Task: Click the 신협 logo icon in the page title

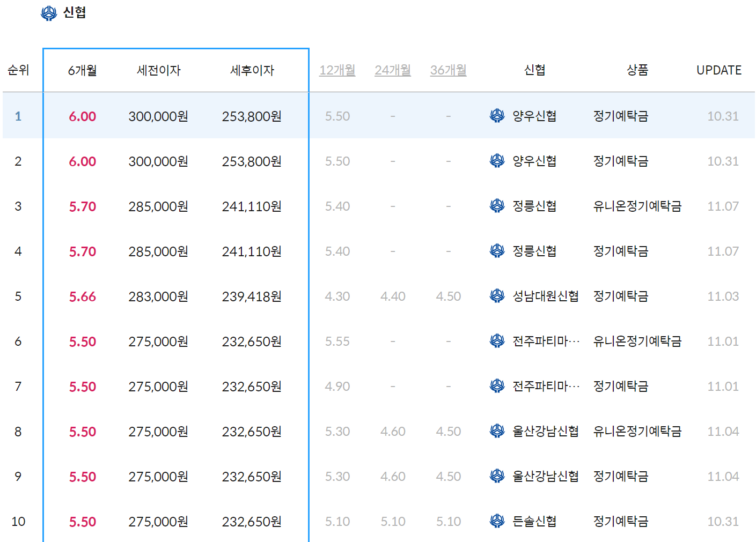Action: pos(49,13)
